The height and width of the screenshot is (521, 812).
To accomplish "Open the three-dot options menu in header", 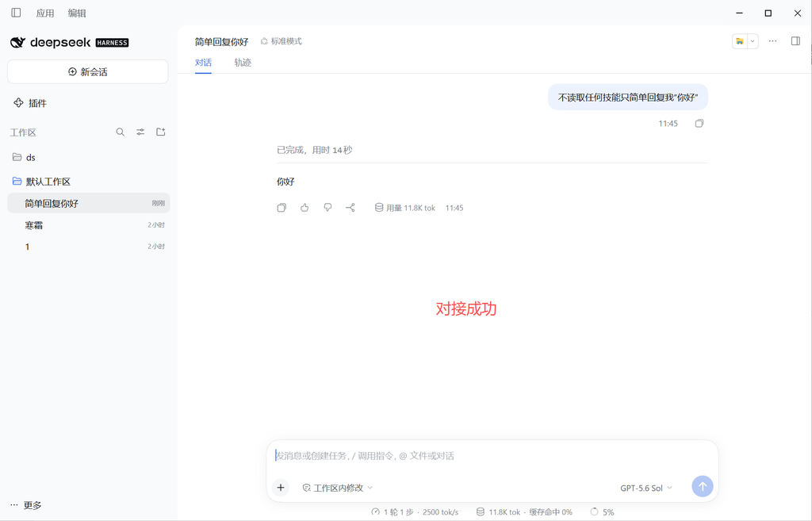I will [x=772, y=41].
